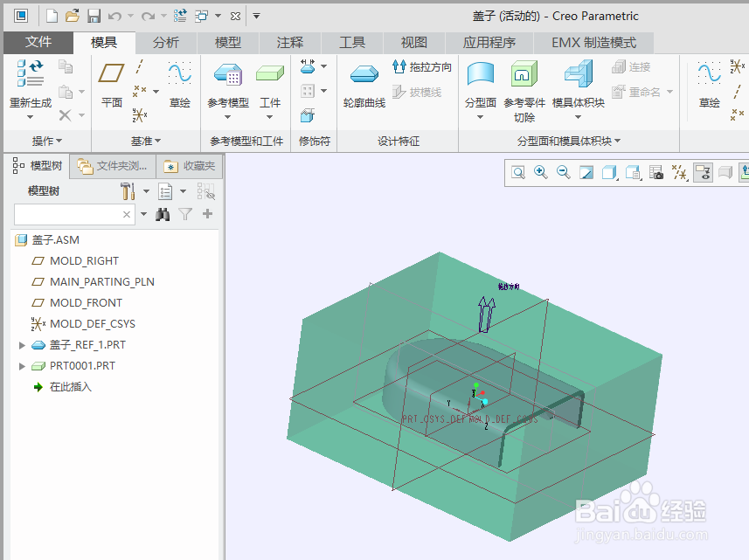Viewport: 749px width, 560px height.
Task: Open the model tree show list icon
Action: pos(165,191)
